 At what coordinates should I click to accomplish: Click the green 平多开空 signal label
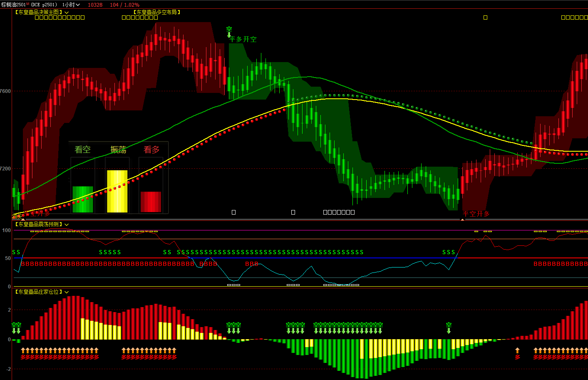(243, 39)
